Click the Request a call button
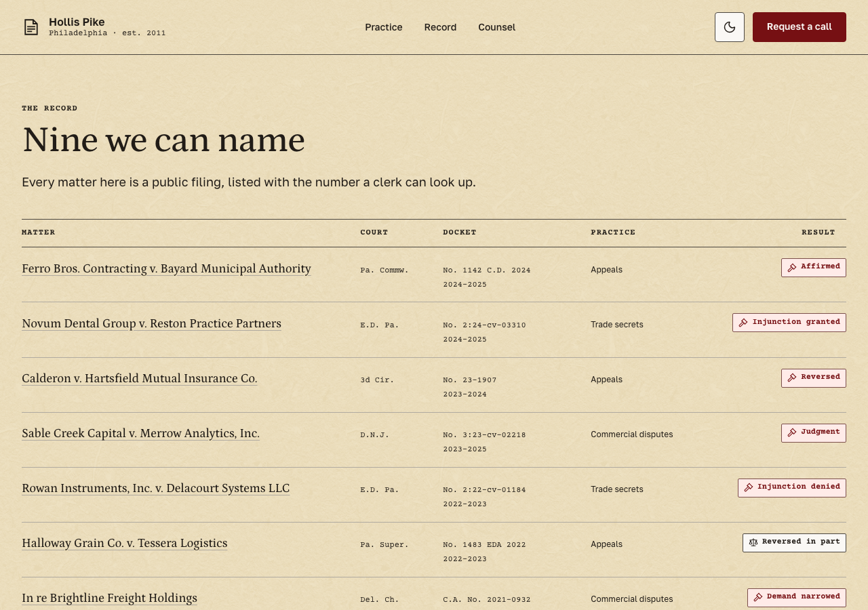 coord(800,27)
